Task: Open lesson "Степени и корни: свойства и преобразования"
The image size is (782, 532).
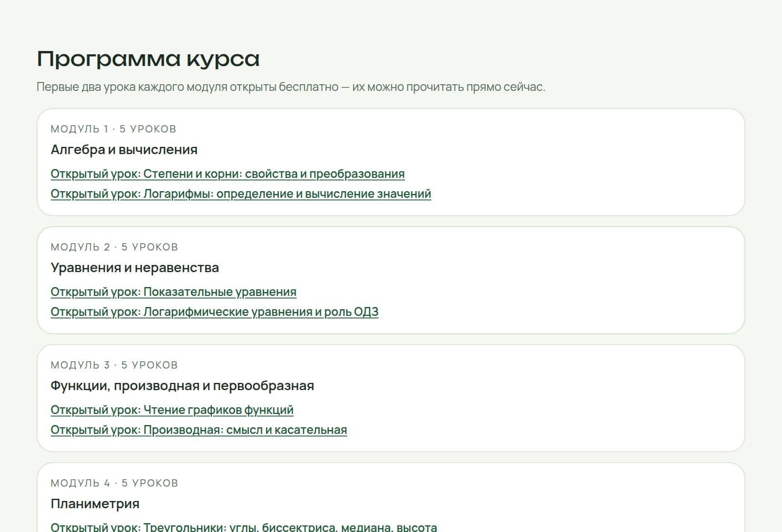Action: (227, 174)
